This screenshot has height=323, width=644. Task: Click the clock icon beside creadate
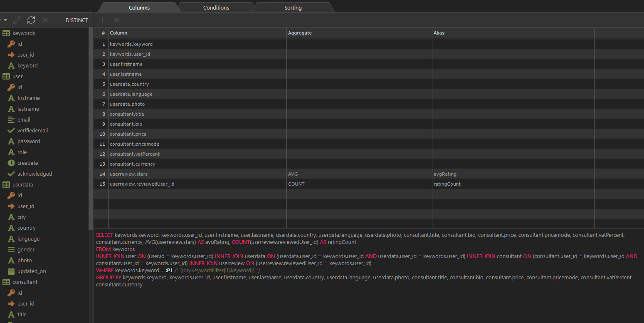(x=11, y=163)
